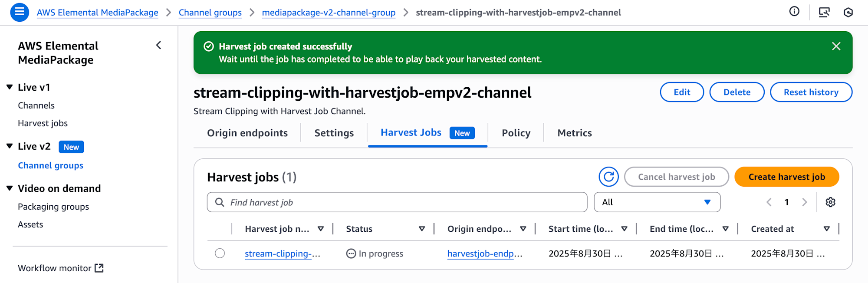
Task: Open AWS Elemental MediaPackage breadcrumb link
Action: 98,13
